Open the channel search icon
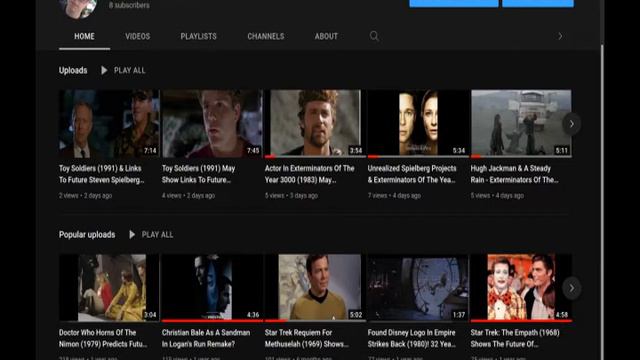This screenshot has height=360, width=640. tap(374, 36)
